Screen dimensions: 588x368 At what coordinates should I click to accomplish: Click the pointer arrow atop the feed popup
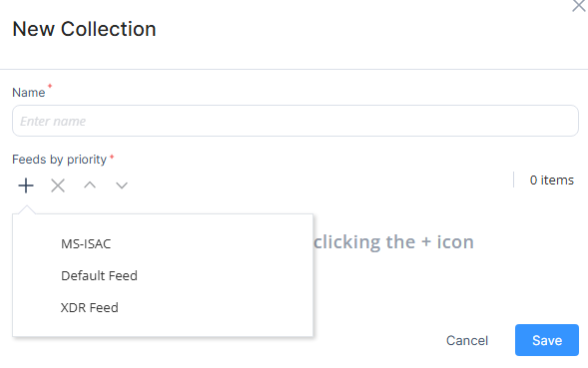click(26, 209)
